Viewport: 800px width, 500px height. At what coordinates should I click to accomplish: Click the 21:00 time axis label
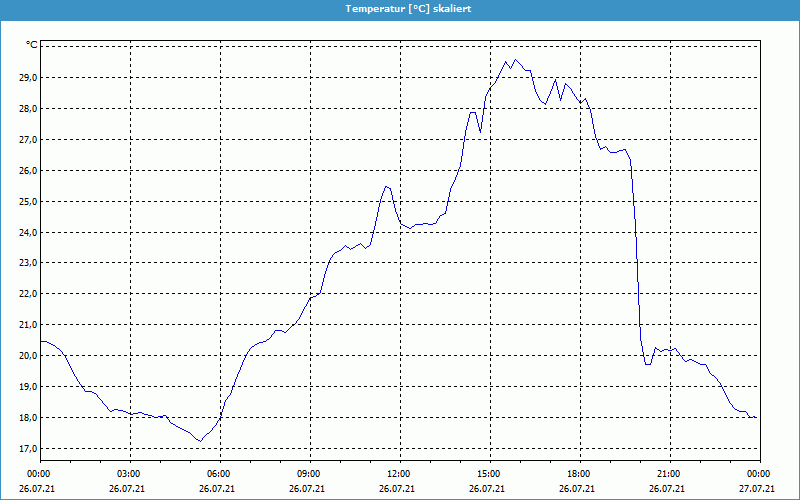pyautogui.click(x=669, y=474)
